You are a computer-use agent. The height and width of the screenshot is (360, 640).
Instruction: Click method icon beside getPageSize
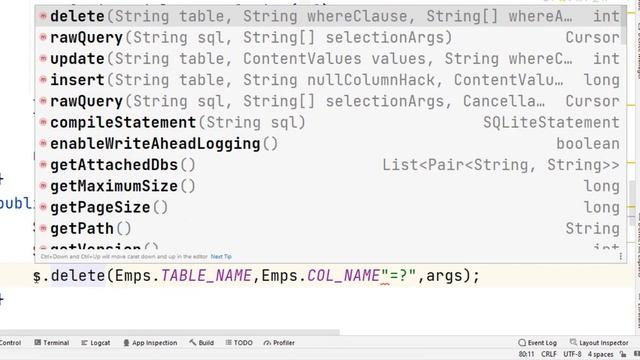pos(43,207)
